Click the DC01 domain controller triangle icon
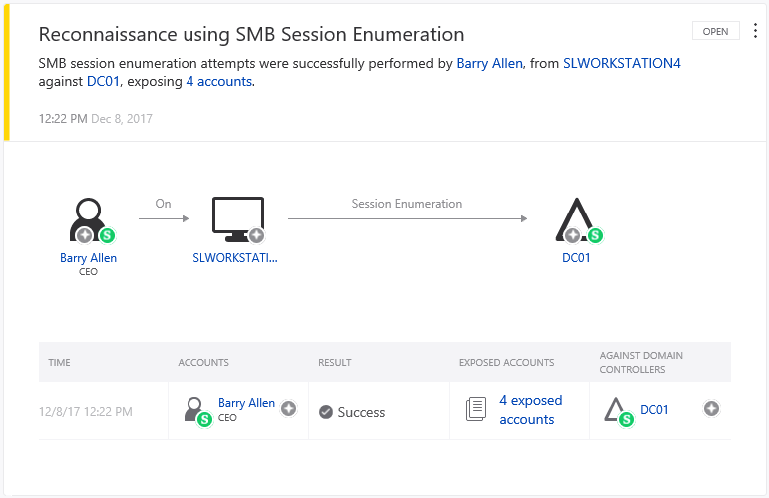Screen dimensions: 769x498 [x=575, y=218]
